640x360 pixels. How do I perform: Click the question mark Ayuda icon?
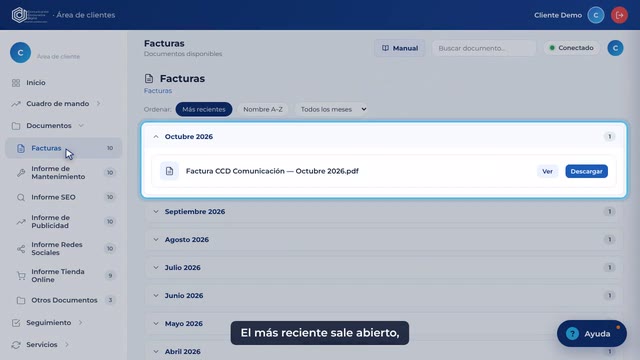[x=572, y=333]
